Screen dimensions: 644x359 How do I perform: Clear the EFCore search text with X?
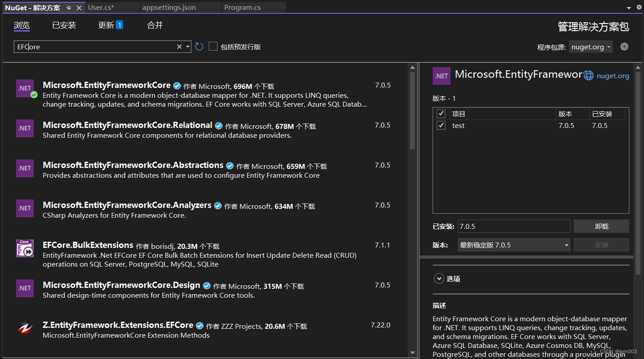pyautogui.click(x=179, y=47)
